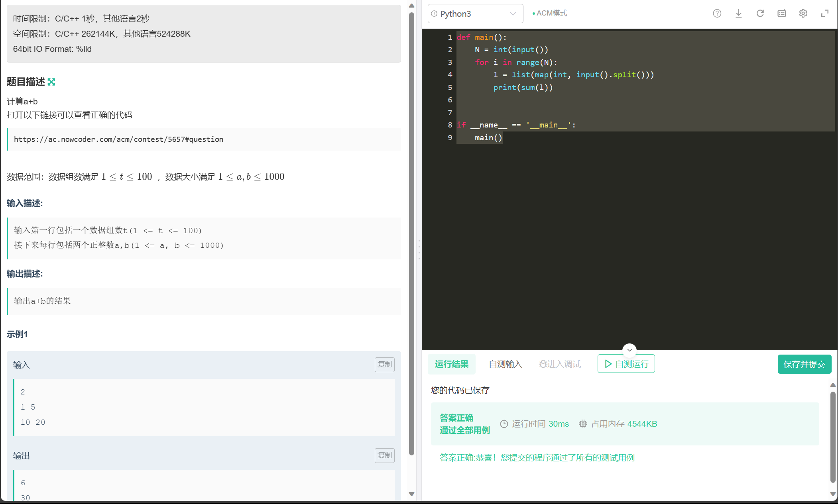This screenshot has height=504, width=838.
Task: Click the 保存并提交 submit button
Action: click(x=805, y=364)
